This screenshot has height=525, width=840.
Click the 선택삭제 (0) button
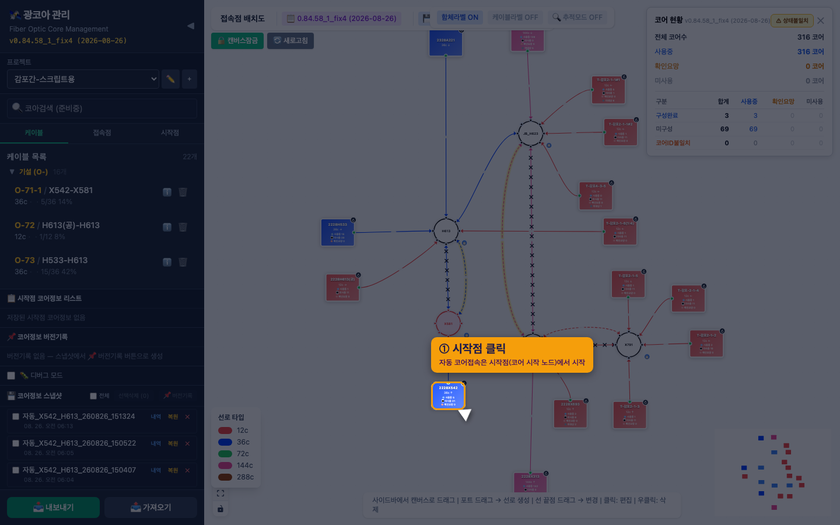(133, 396)
